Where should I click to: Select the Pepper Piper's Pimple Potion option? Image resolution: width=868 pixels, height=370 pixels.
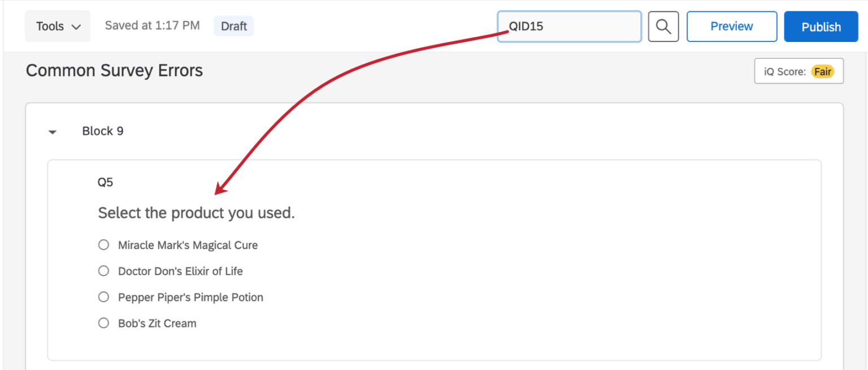coord(103,296)
